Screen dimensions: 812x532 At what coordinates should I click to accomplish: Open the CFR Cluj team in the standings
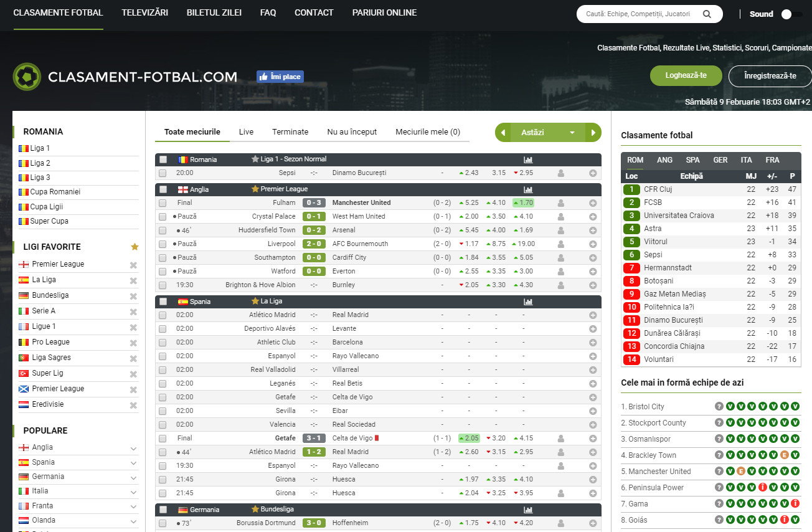[658, 189]
